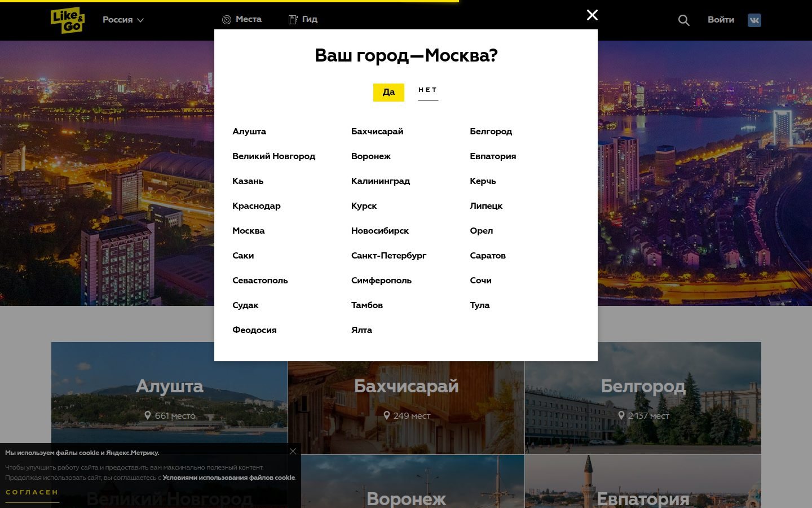Screen dimensions: 812x508
Task: Pick Воронеж from the city list
Action: [371, 156]
